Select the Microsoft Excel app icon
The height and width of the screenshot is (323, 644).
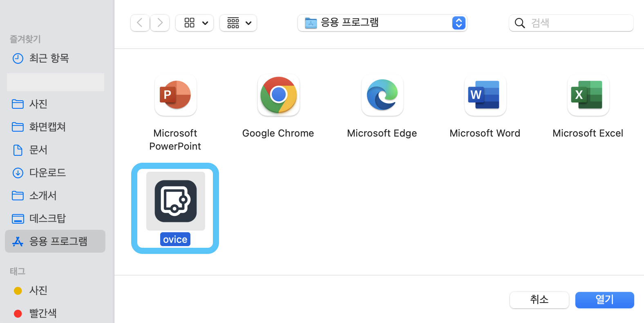[588, 95]
